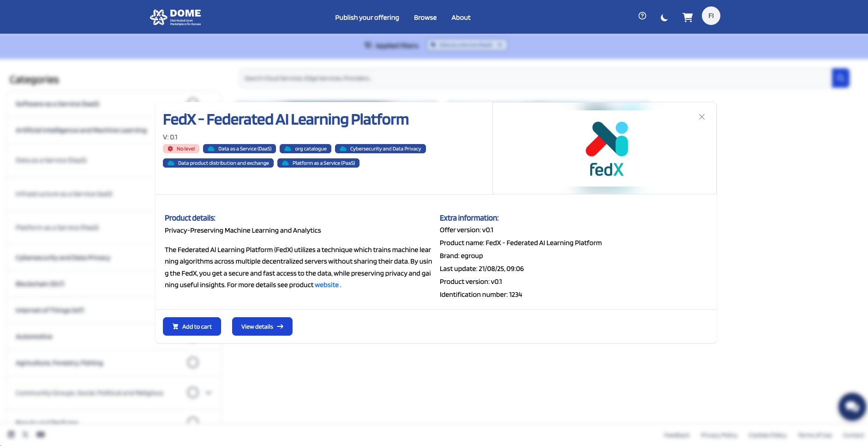Screen dimensions: 868x446
Task: Open the shopping cart icon in header
Action: tap(688, 18)
